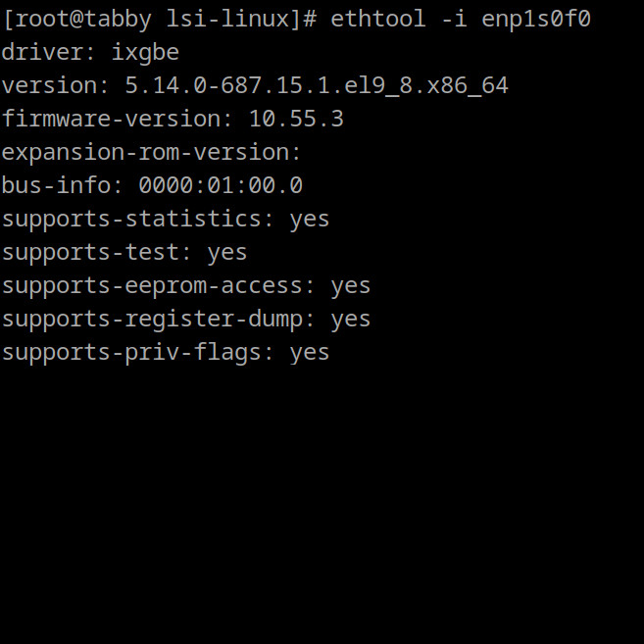The image size is (644, 644).
Task: Click the supports-priv-flags line
Action: (166, 353)
